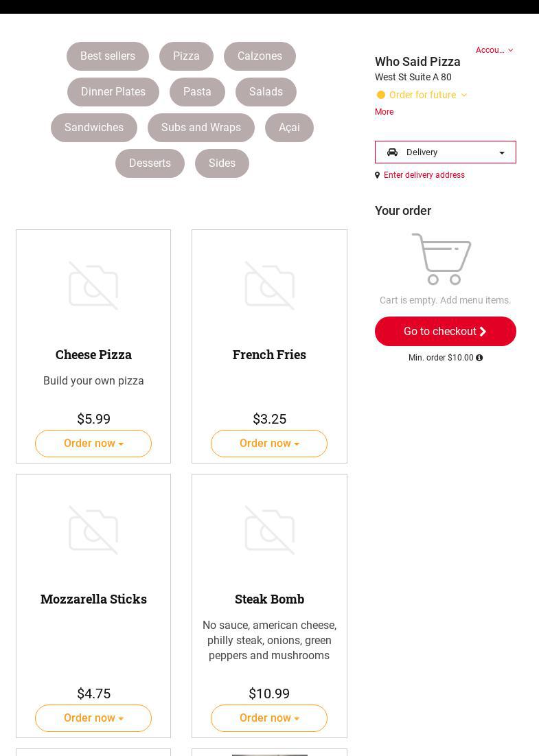Expand the Order for future options
This screenshot has width=539, height=756.
427,95
